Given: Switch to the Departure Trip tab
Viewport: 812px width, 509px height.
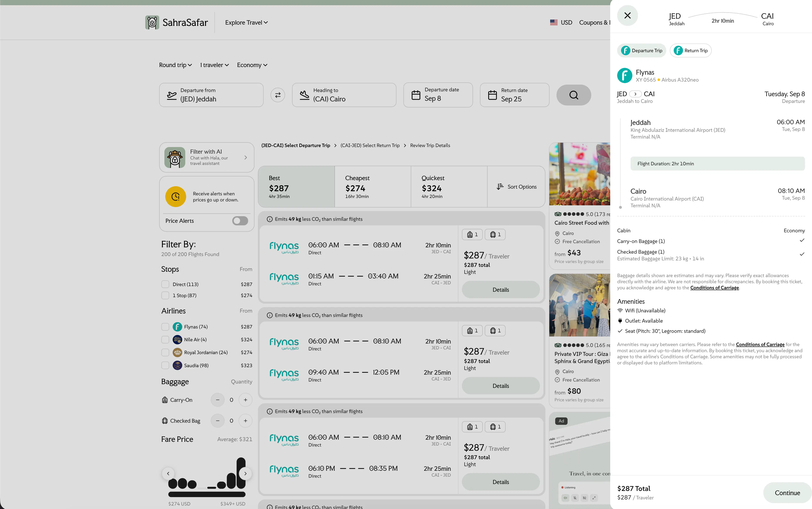Looking at the screenshot, I should pos(641,50).
